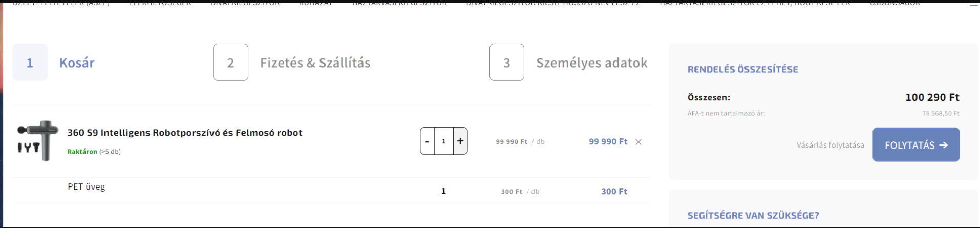Remove the 360 S9 robot from cart
The width and height of the screenshot is (980, 228).
(x=638, y=142)
